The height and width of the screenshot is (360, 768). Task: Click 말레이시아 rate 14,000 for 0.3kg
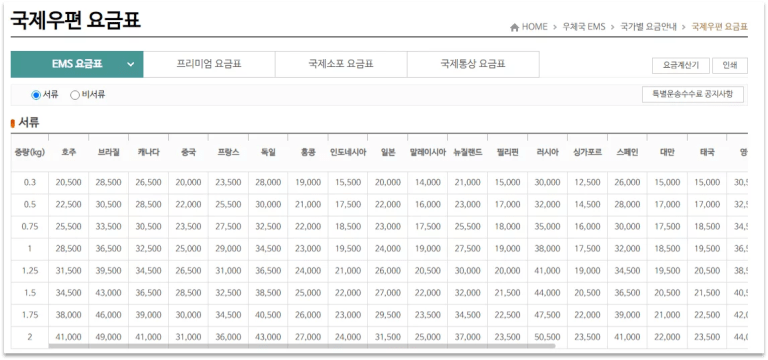pos(428,182)
